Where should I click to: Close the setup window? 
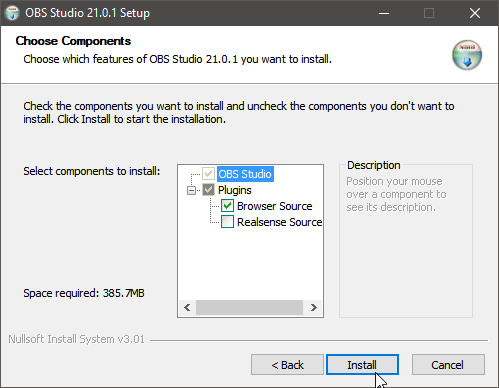click(x=475, y=13)
